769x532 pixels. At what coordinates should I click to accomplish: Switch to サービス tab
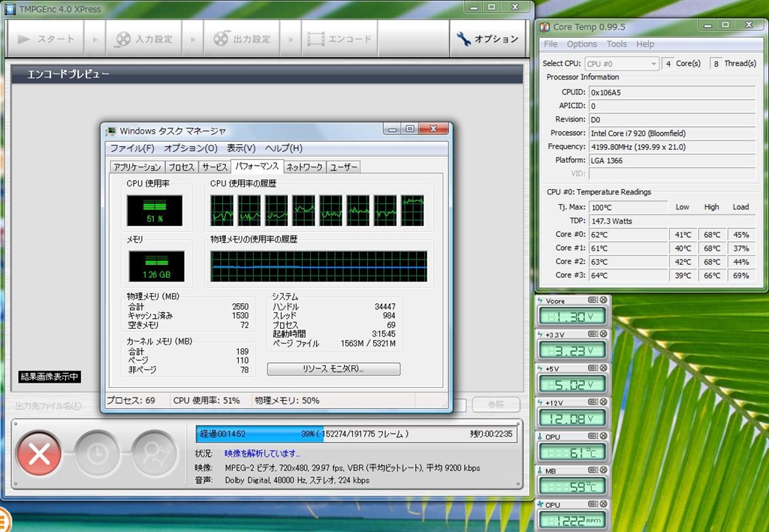pos(215,167)
